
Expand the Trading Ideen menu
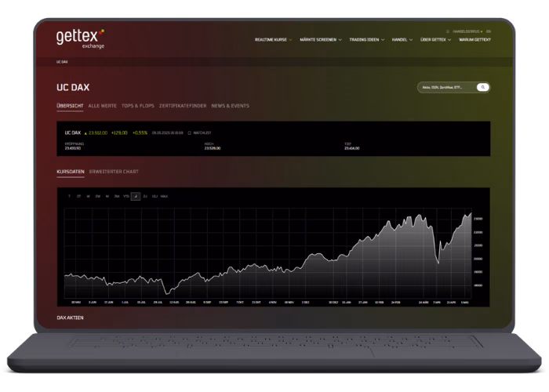366,39
